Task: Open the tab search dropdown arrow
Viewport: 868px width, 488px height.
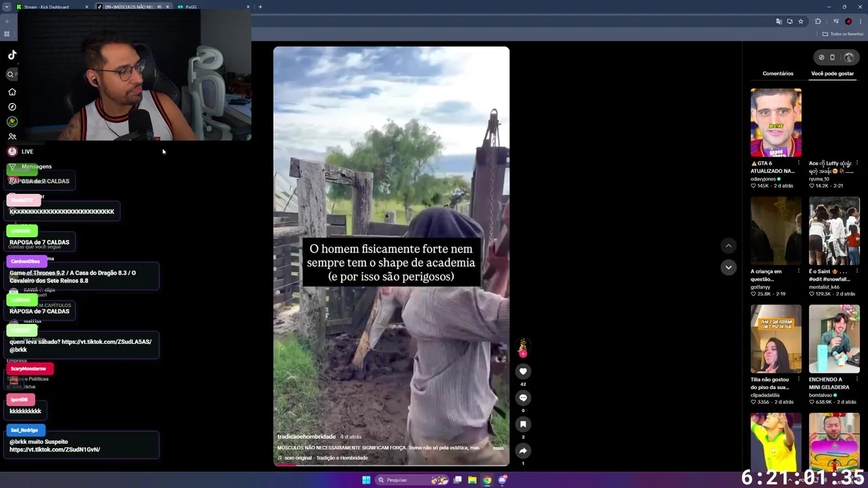Action: tap(7, 7)
